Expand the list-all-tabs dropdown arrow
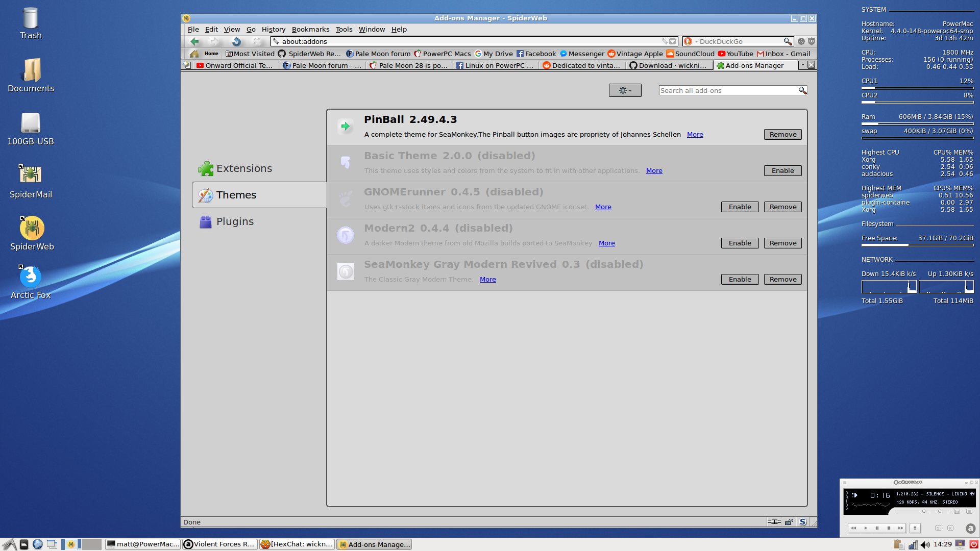Screen dimensions: 980x551 pos(802,65)
